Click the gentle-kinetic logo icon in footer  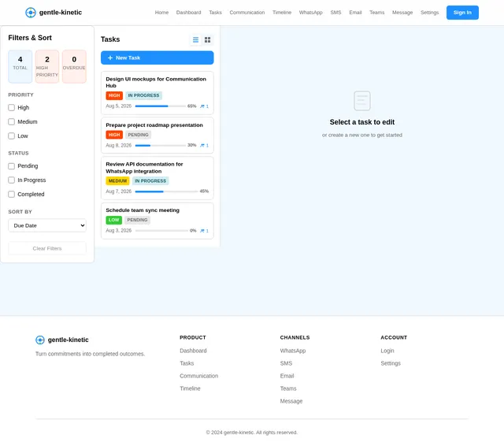click(x=40, y=340)
